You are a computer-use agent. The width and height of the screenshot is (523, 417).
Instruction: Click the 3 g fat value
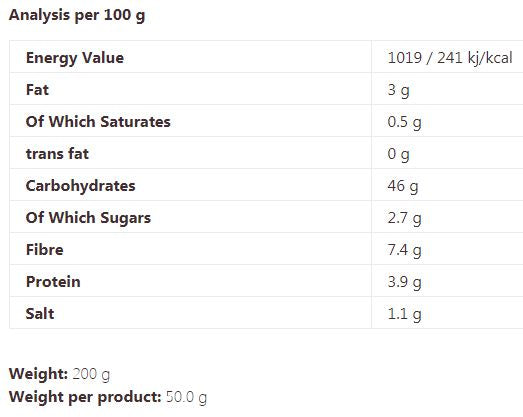click(399, 90)
